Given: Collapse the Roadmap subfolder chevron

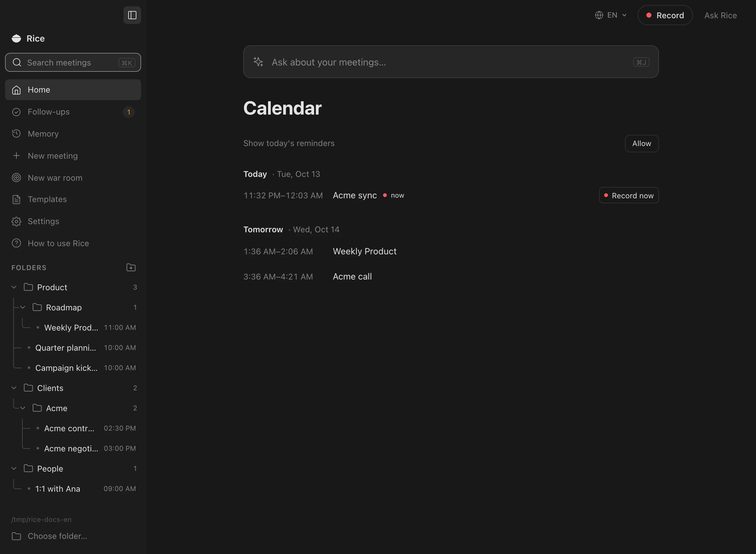Looking at the screenshot, I should pos(23,307).
